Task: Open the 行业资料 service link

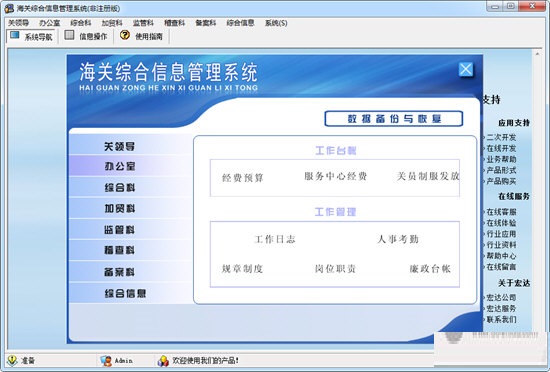Action: pos(501,245)
